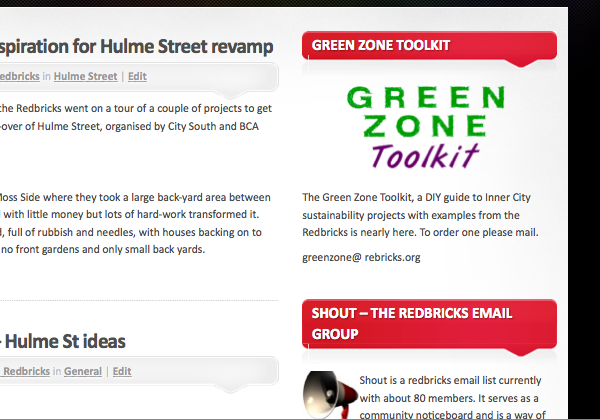Image resolution: width=600 pixels, height=420 pixels.
Task: Edit the Hulme St ideas post
Action: point(122,371)
